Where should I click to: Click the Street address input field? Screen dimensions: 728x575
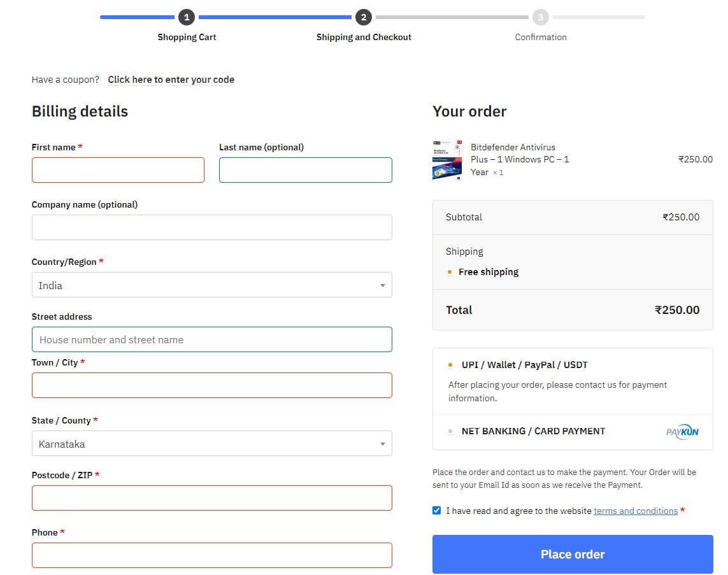tap(211, 339)
